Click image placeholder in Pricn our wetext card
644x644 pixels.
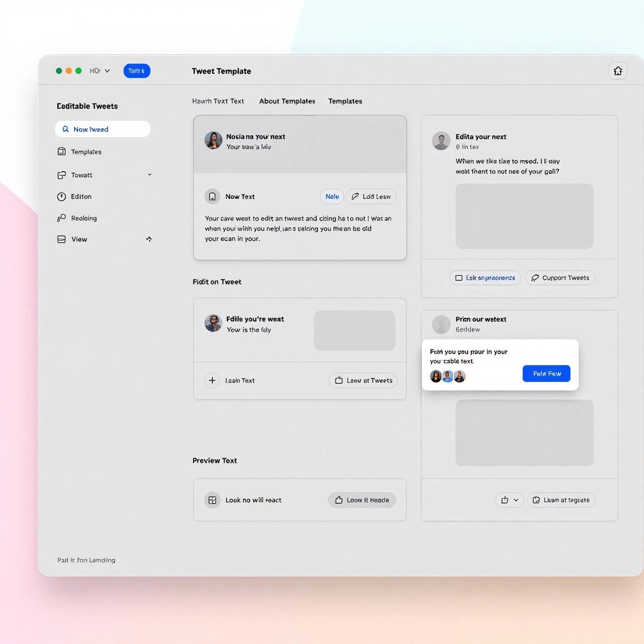coord(524,432)
